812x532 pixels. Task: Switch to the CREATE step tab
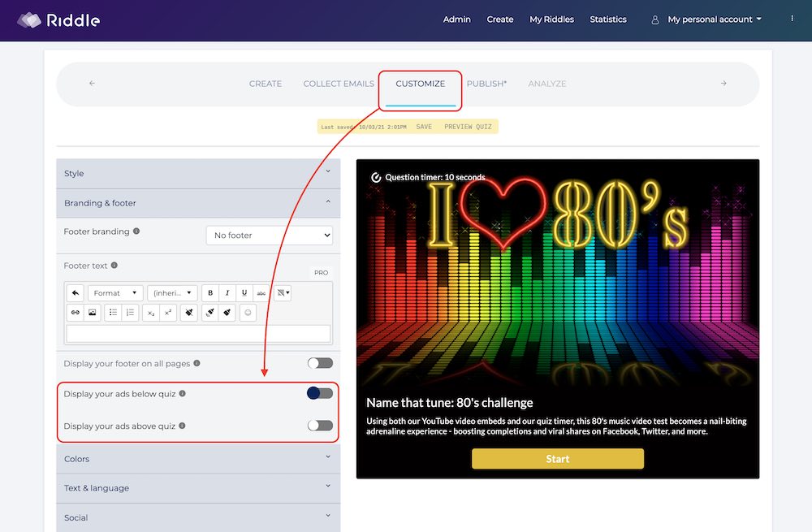pyautogui.click(x=266, y=84)
